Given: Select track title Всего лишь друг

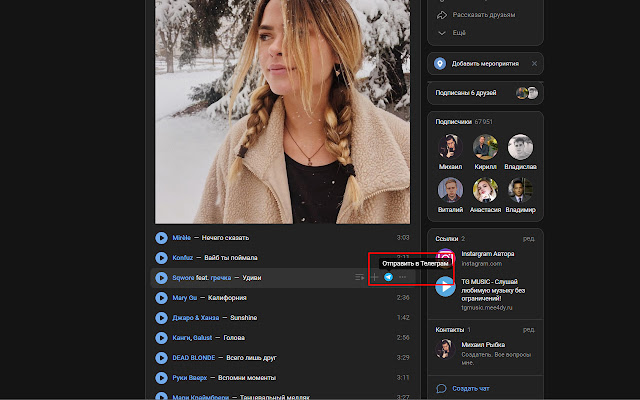Looking at the screenshot, I should (251, 358).
